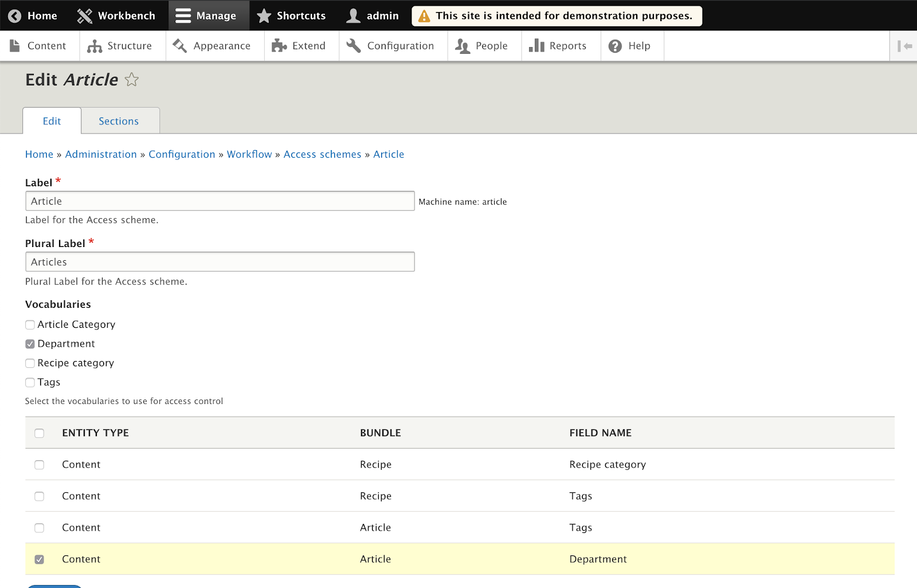Click the ENTITY TYPE column header

[96, 433]
